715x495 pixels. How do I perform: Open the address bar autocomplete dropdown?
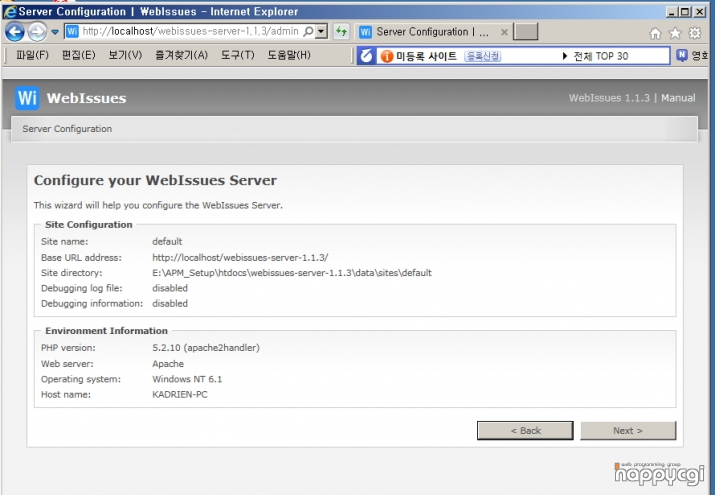pos(322,31)
